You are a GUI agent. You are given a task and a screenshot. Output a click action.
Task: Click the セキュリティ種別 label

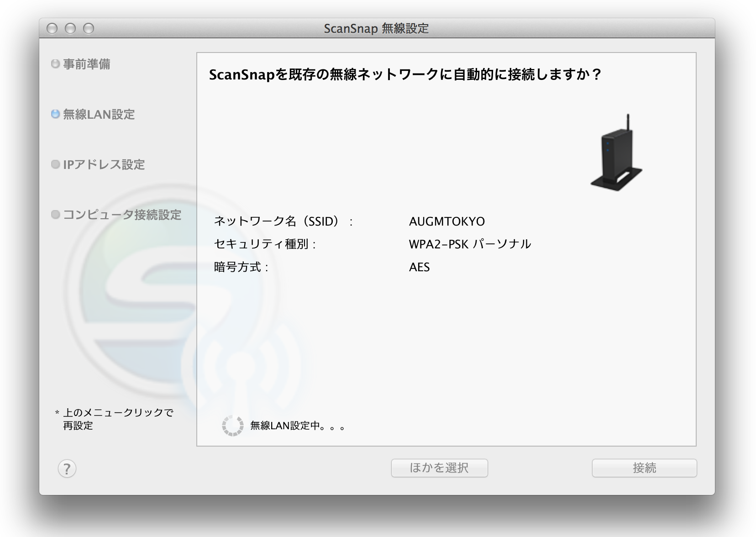(x=265, y=244)
